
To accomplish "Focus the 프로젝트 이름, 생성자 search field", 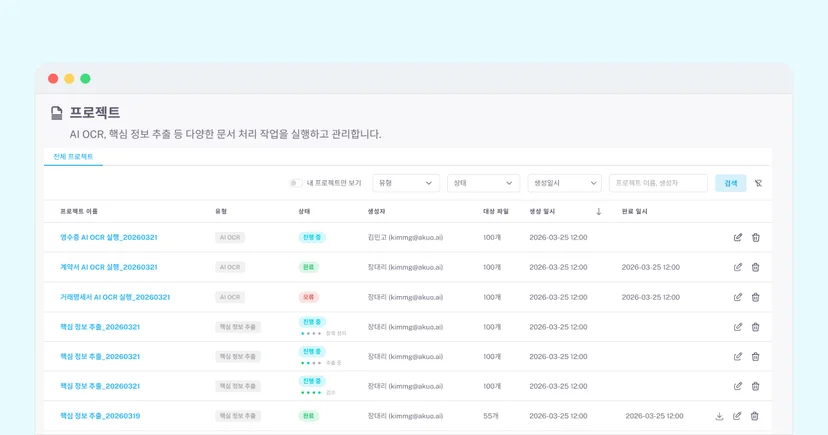I will tap(658, 183).
